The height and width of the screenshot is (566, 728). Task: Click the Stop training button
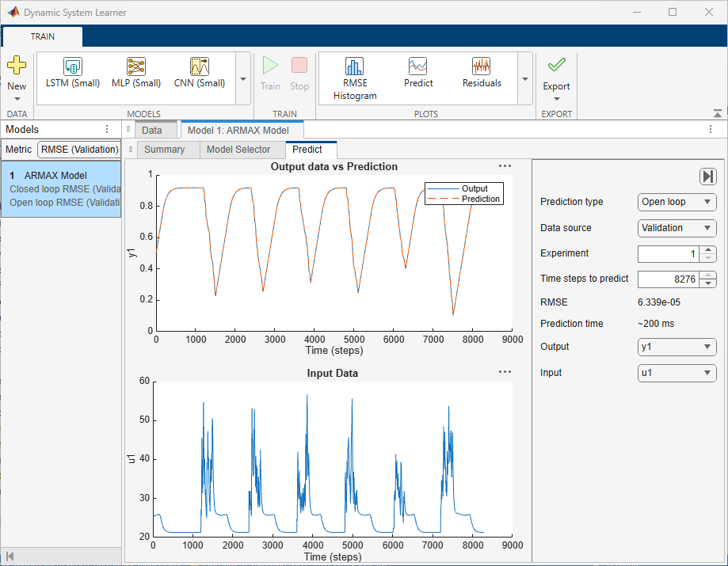(x=299, y=65)
